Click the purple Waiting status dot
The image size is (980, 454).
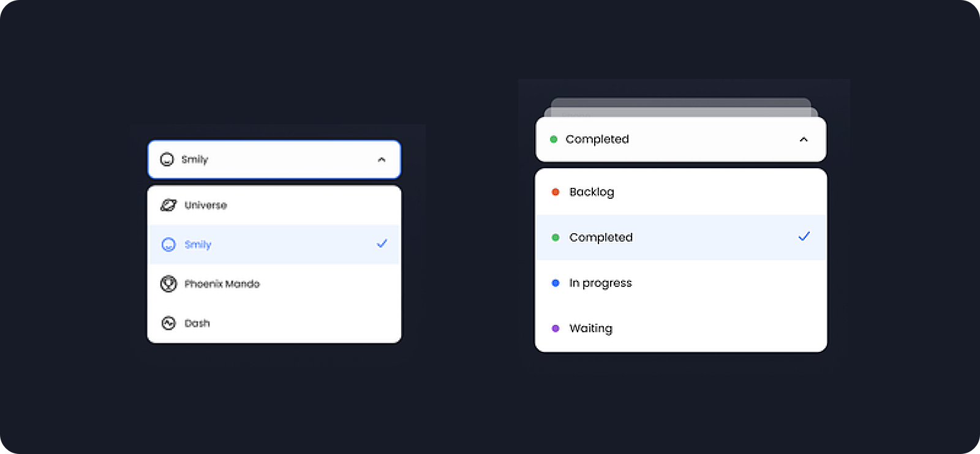click(556, 329)
